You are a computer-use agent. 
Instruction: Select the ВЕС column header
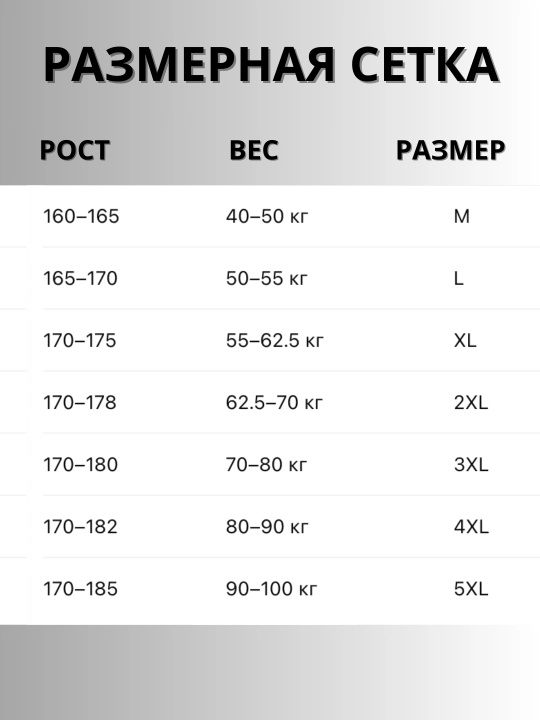[254, 150]
